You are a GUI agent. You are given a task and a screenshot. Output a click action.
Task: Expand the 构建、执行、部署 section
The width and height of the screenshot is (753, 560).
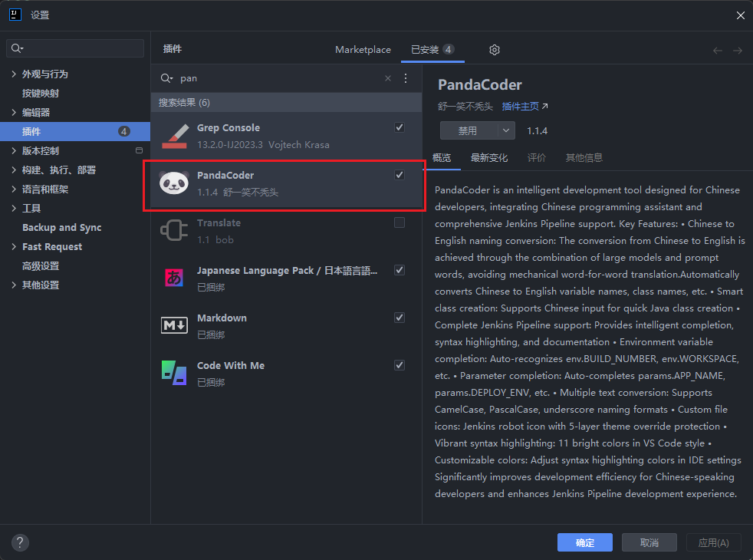(14, 170)
